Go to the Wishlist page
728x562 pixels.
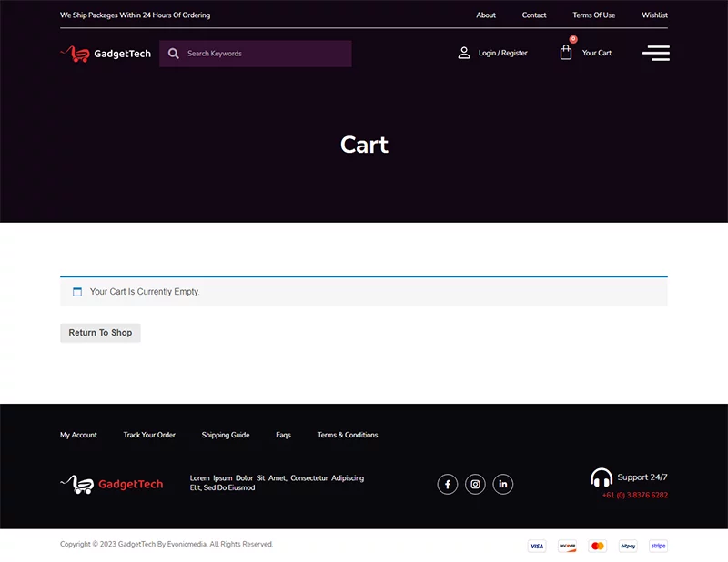coord(654,15)
